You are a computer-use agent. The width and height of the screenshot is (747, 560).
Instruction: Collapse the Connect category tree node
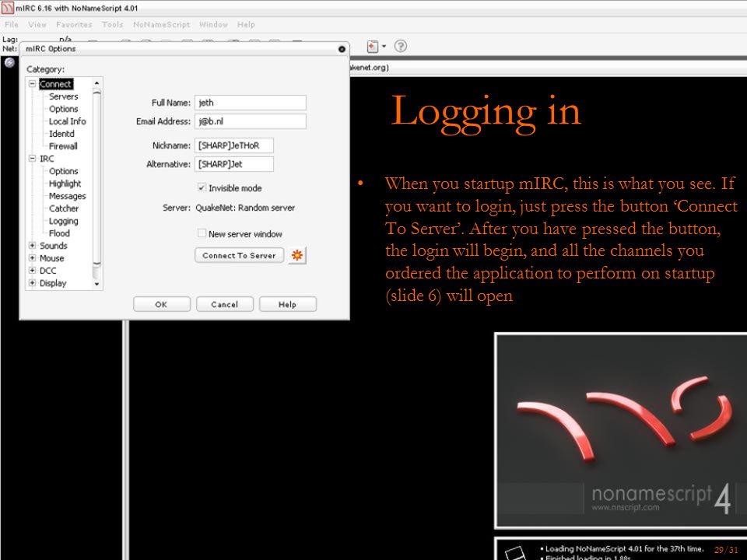[33, 84]
